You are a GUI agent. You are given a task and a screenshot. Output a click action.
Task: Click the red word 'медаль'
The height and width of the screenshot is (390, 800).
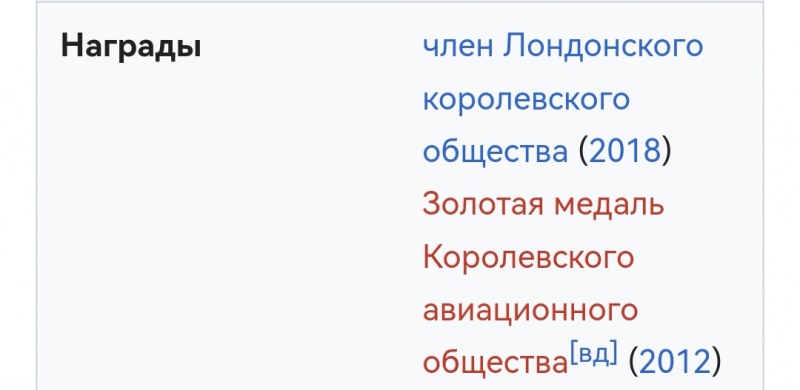pos(609,205)
